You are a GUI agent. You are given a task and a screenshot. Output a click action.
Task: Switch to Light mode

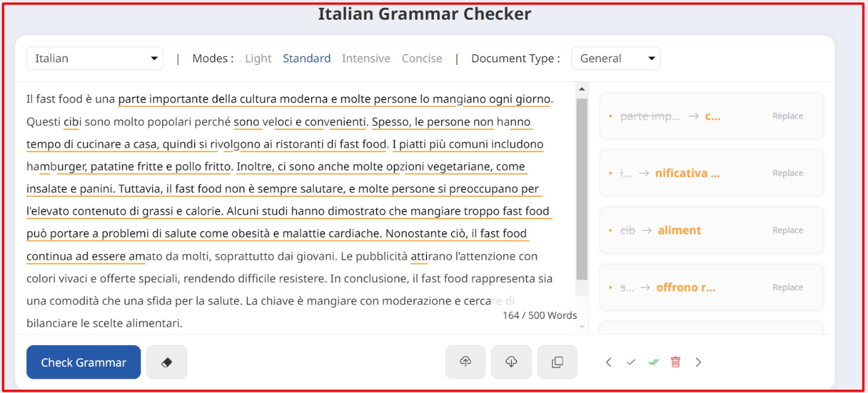point(258,58)
